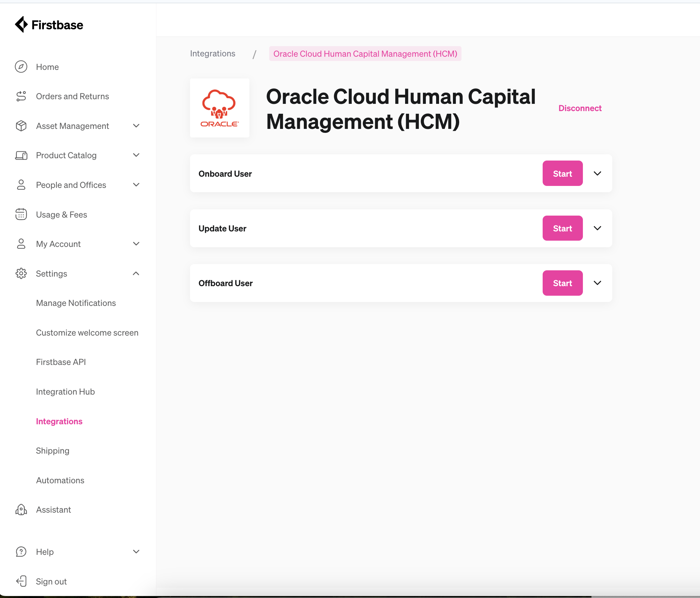
Task: Start the Offboard User workflow
Action: (x=562, y=283)
